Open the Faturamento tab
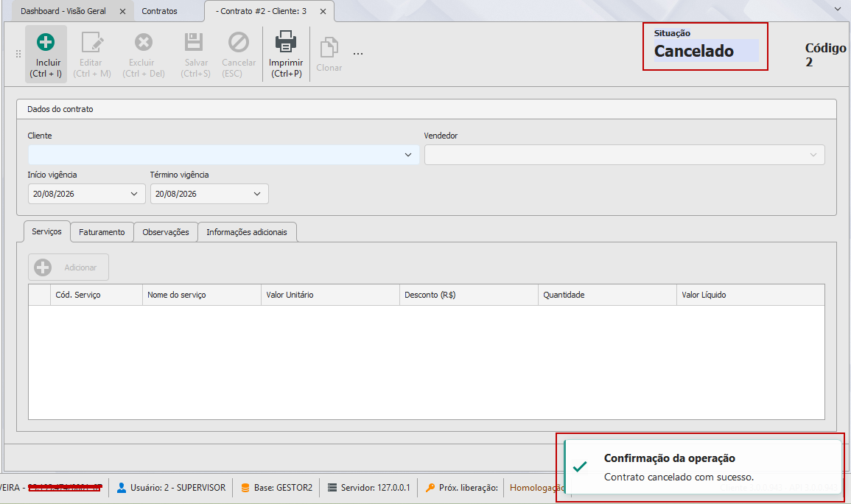The height and width of the screenshot is (504, 851). [102, 232]
